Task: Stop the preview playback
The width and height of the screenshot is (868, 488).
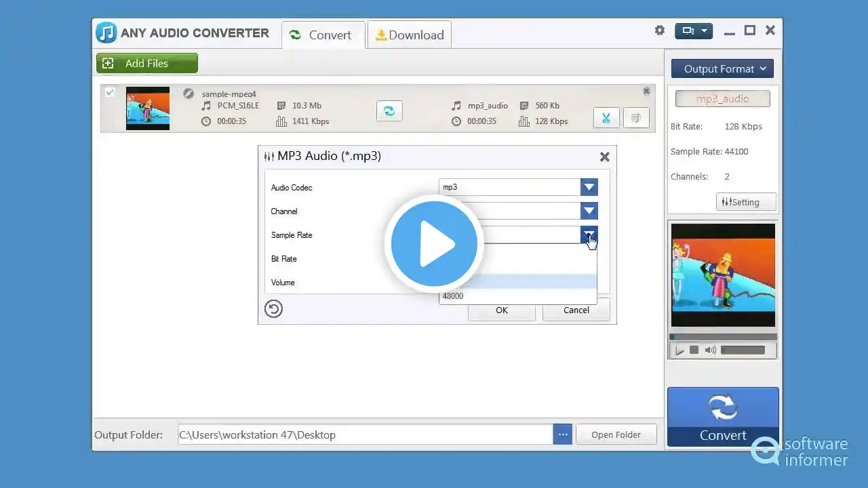Action: [x=694, y=350]
